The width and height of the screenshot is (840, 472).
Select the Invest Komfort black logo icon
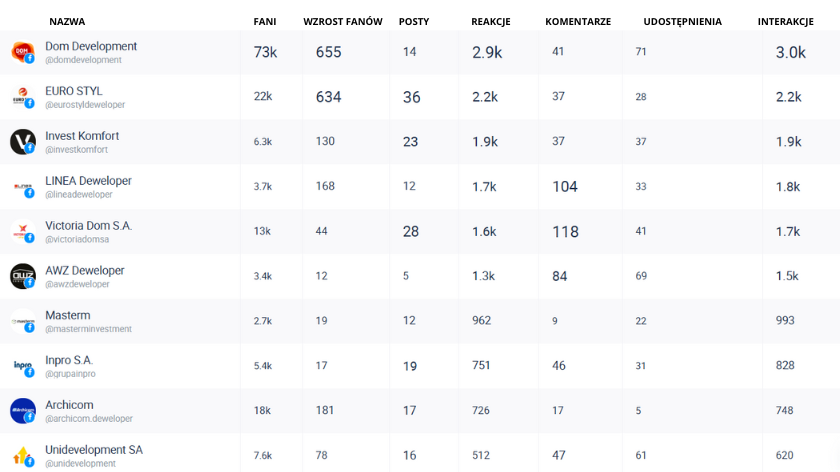(x=22, y=142)
